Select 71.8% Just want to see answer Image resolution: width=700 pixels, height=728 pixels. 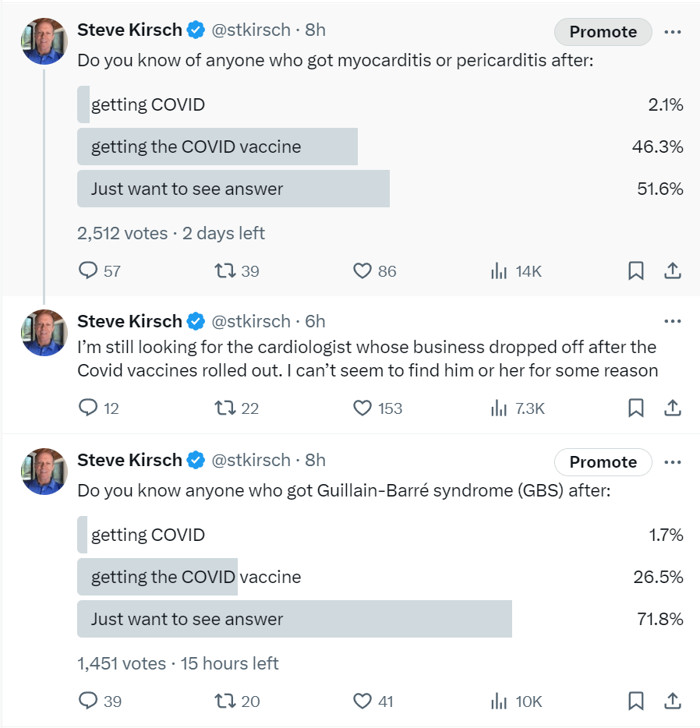[x=380, y=619]
